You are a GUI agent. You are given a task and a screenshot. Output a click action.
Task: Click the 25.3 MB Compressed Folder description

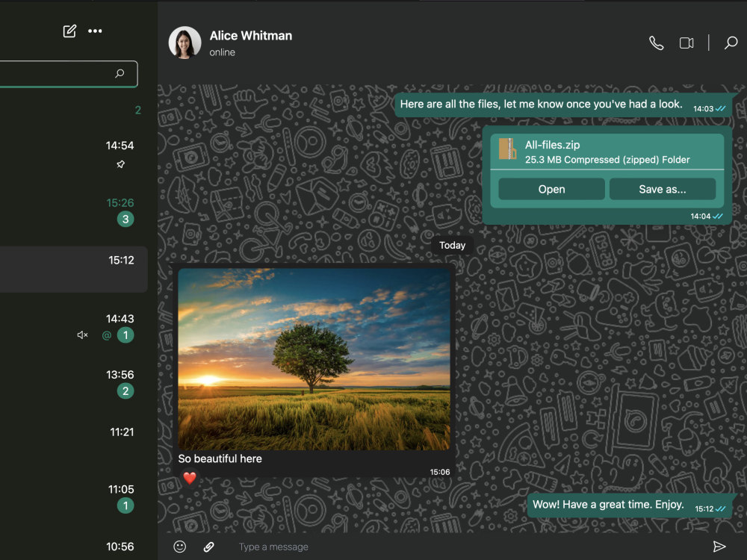[x=607, y=160]
